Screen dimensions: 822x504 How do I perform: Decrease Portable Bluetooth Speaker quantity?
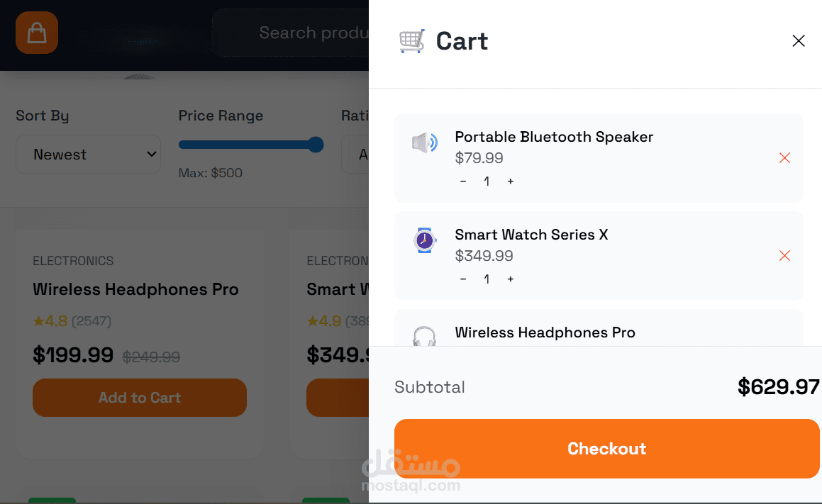(463, 181)
